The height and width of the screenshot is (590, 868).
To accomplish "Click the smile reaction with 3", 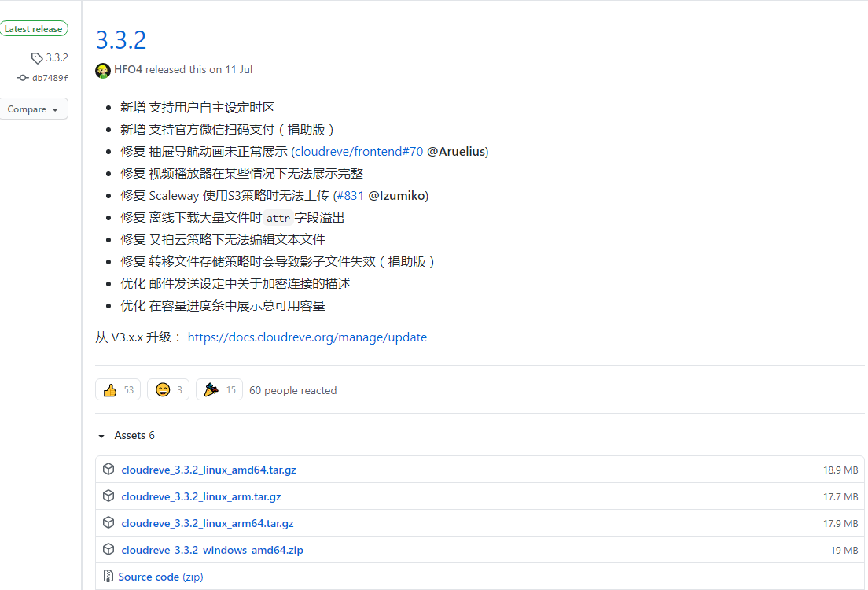I will (168, 390).
